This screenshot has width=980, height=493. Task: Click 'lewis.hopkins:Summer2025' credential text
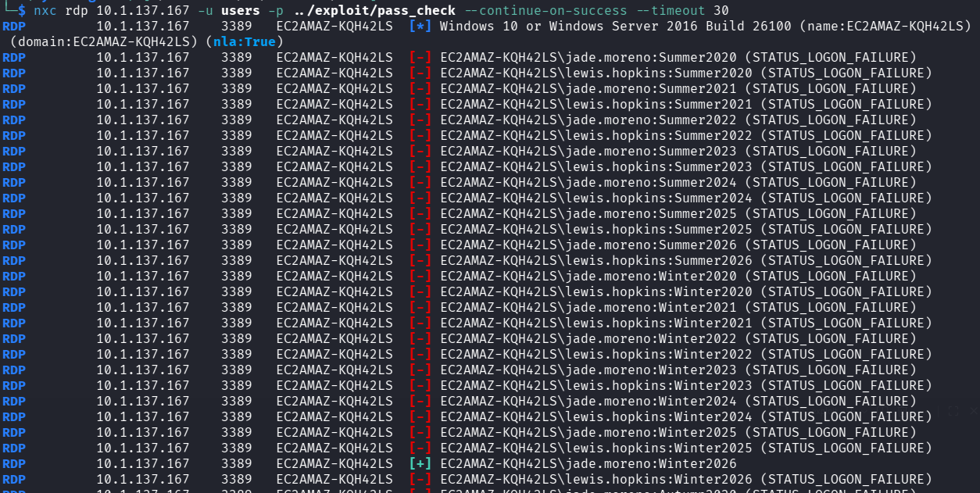coord(659,230)
